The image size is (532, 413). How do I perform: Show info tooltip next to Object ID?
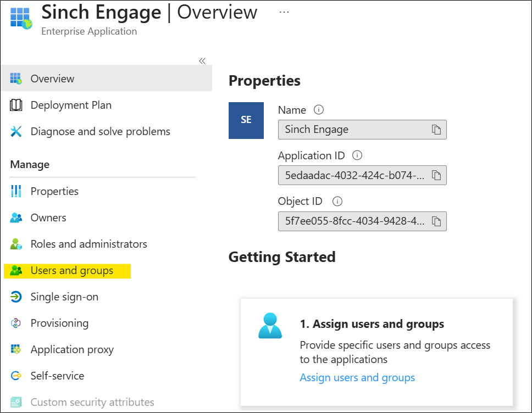click(x=337, y=202)
